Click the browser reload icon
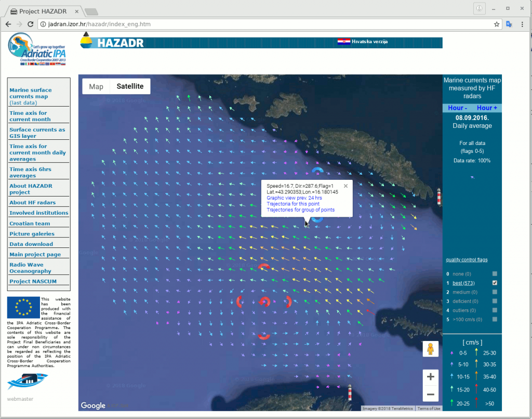 coord(31,24)
